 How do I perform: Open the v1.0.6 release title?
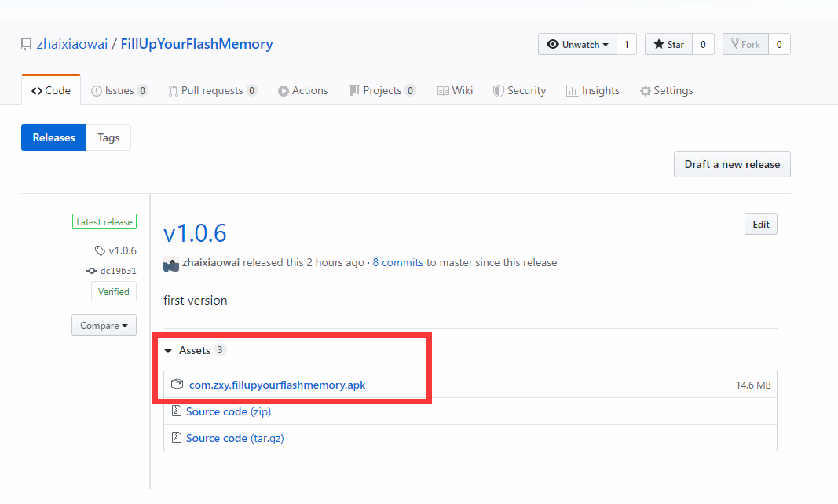pyautogui.click(x=195, y=234)
